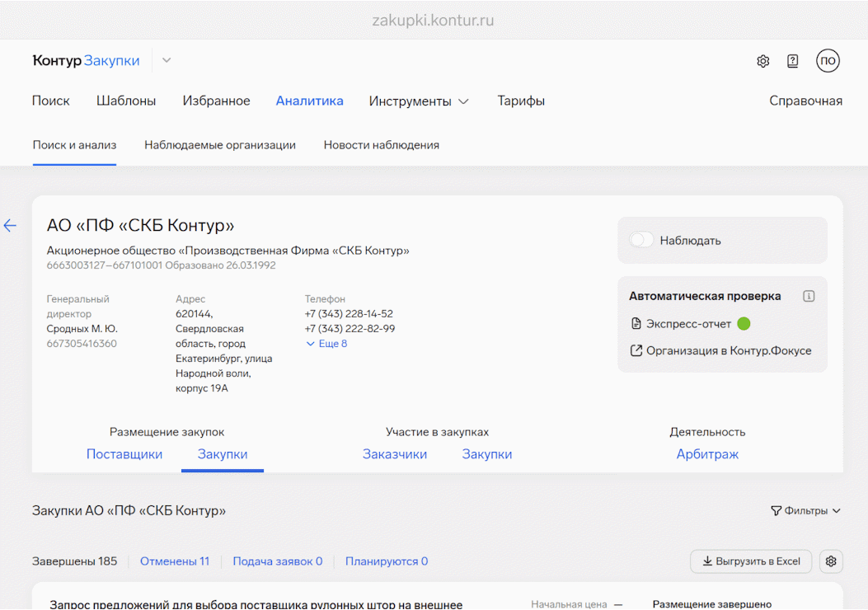The height and width of the screenshot is (610, 868).
Task: Open the Поиск menu item
Action: [x=51, y=101]
